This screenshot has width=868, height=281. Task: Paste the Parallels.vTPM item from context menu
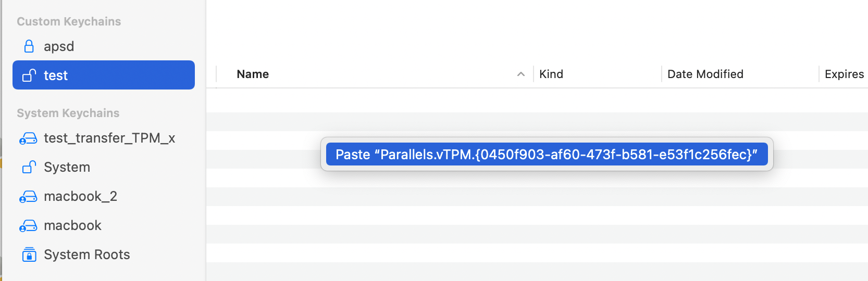tap(546, 155)
